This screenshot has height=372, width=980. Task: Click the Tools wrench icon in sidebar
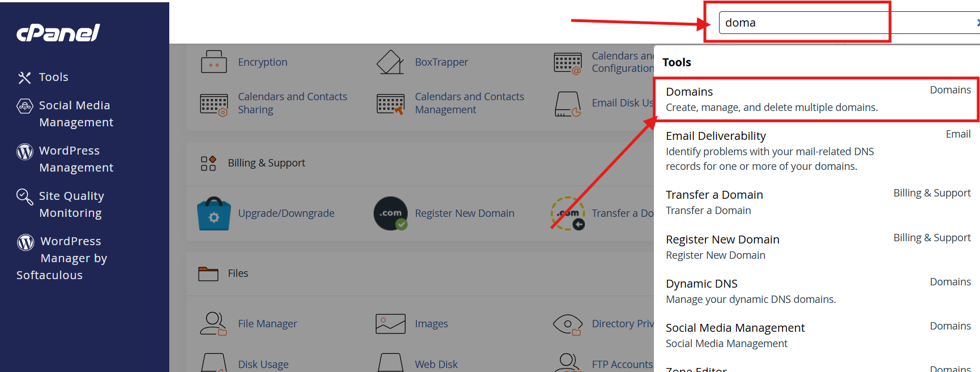click(24, 78)
